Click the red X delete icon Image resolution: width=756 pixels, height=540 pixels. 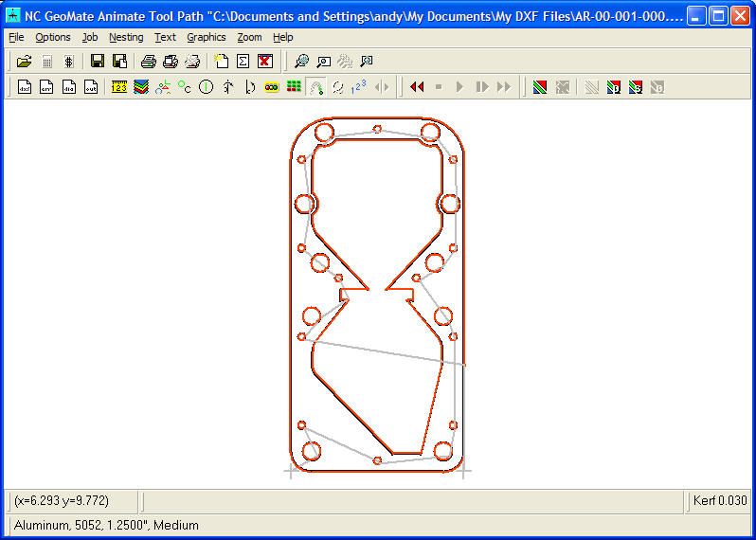coord(265,62)
